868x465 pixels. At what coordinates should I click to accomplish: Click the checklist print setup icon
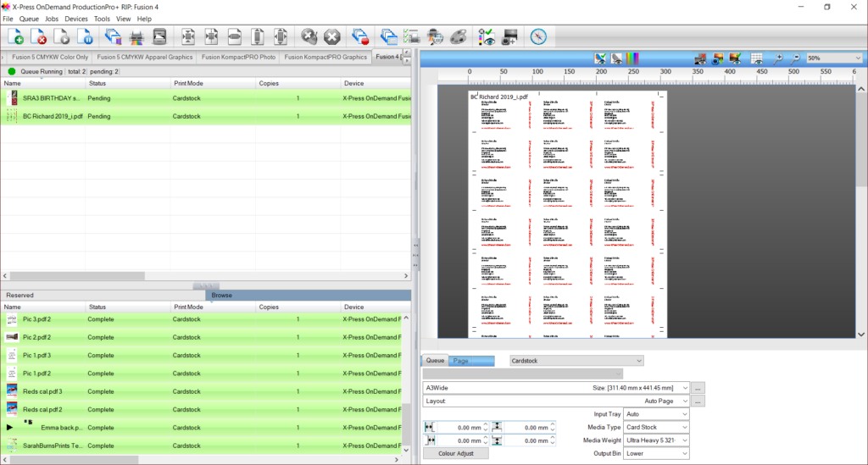[412, 37]
